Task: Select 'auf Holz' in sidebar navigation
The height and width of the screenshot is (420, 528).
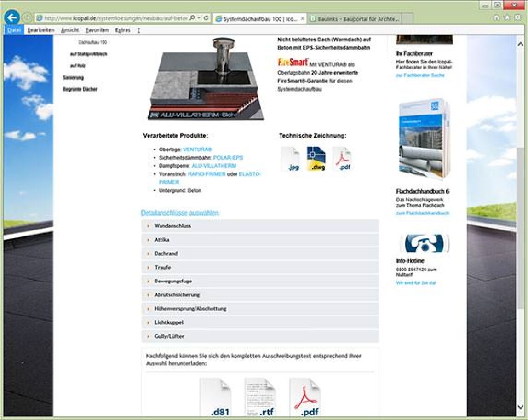Action: (x=77, y=66)
